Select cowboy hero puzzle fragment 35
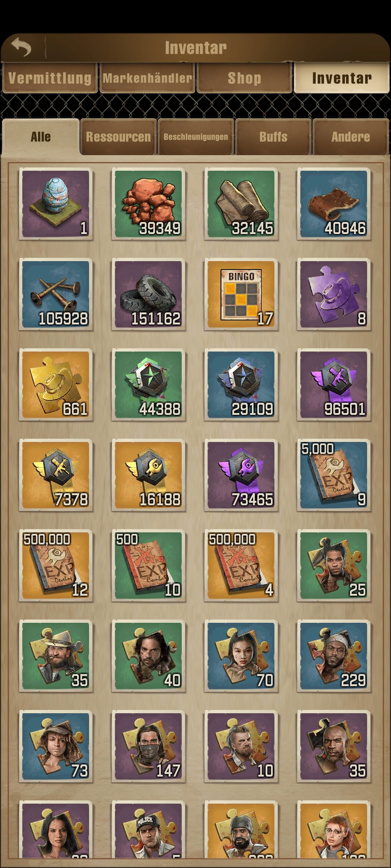Image resolution: width=391 pixels, height=868 pixels. pos(56,656)
